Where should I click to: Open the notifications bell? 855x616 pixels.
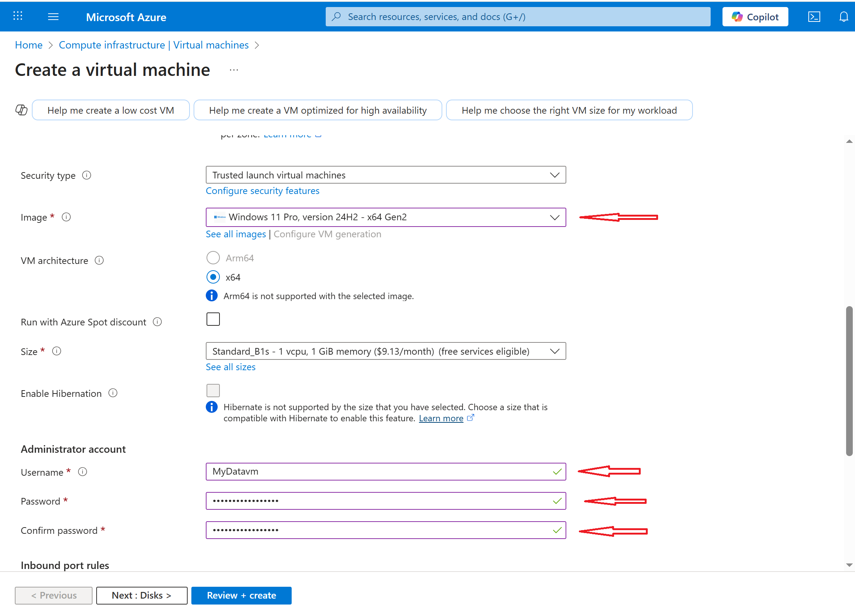pyautogui.click(x=843, y=17)
